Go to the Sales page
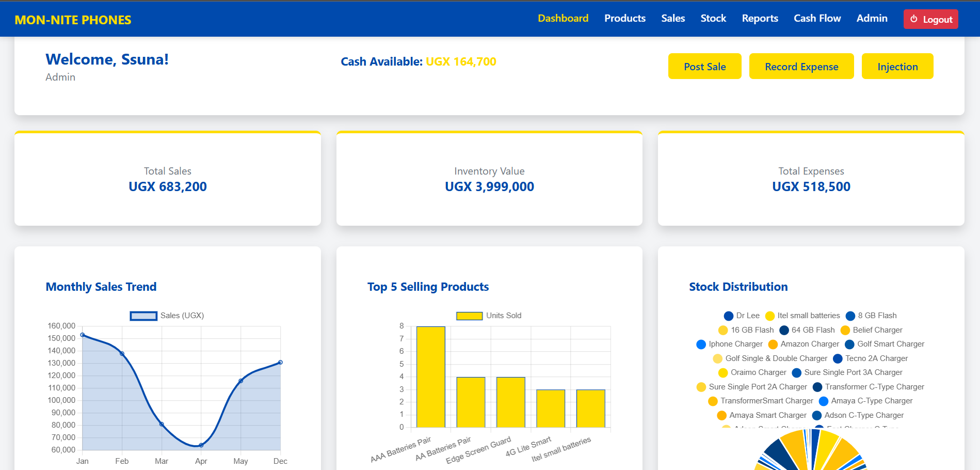 click(673, 18)
